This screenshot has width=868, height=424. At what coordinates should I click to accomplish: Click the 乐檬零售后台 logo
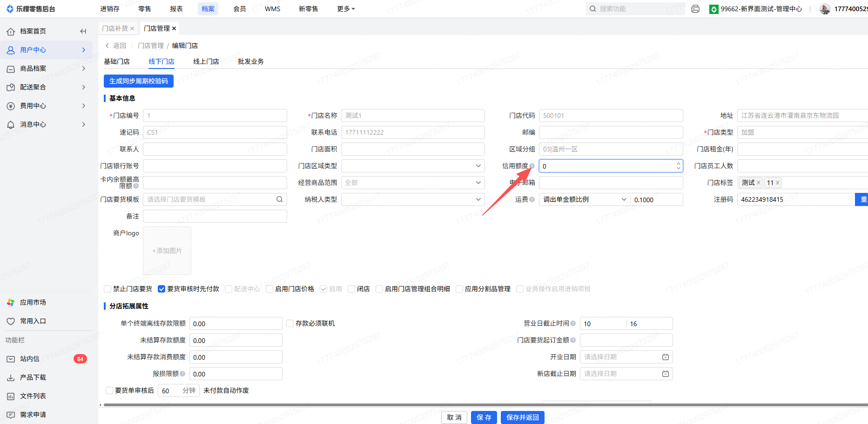point(31,9)
